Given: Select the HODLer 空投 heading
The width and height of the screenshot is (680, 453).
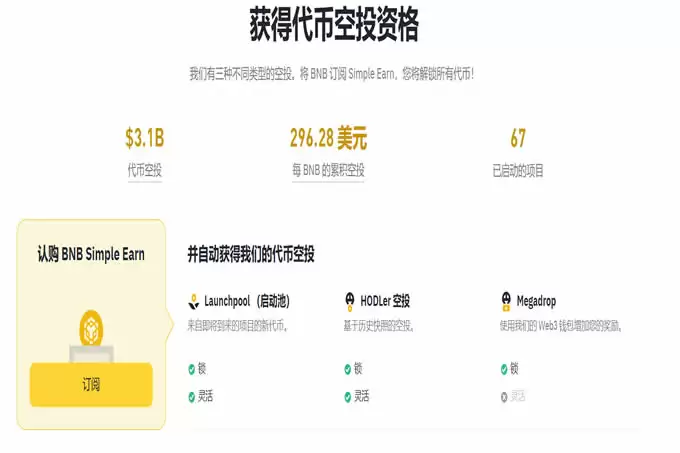Looking at the screenshot, I should pyautogui.click(x=385, y=301).
